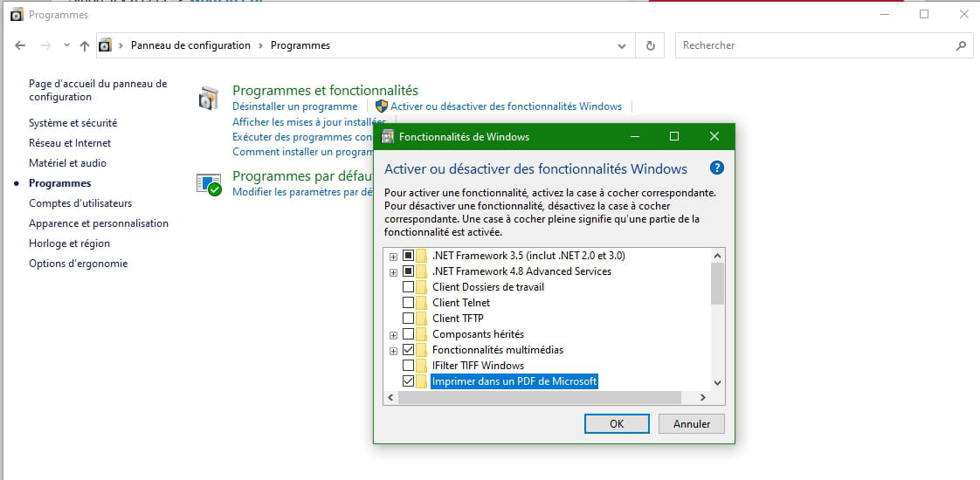The height and width of the screenshot is (480, 980).
Task: Click the vertical scrollbar thumb in feature list
Action: click(x=717, y=284)
